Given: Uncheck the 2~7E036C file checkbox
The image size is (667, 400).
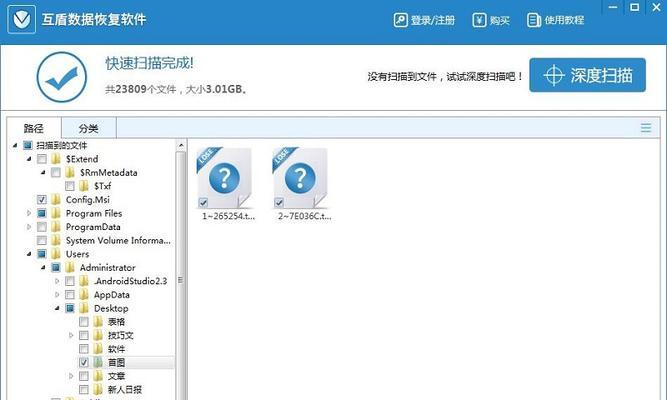Looking at the screenshot, I should (x=279, y=203).
